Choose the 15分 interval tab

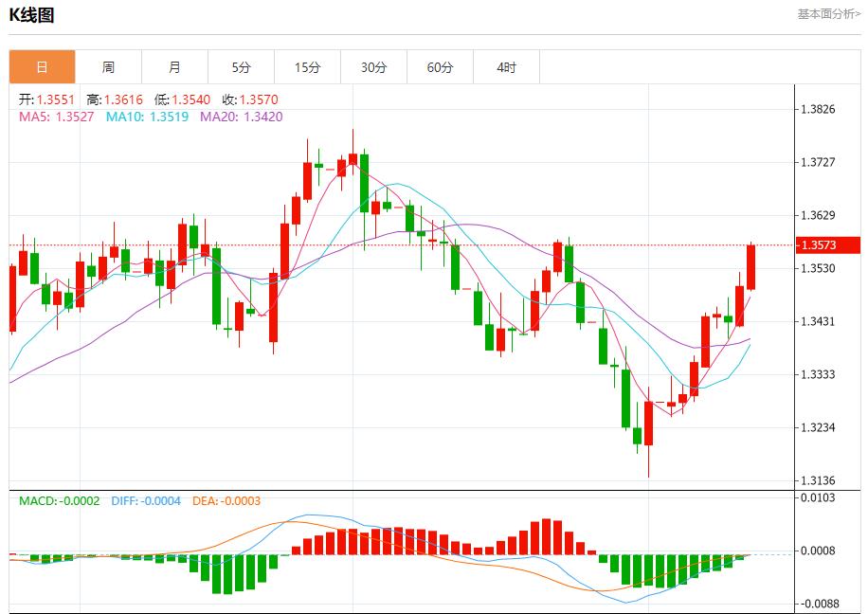tap(307, 67)
